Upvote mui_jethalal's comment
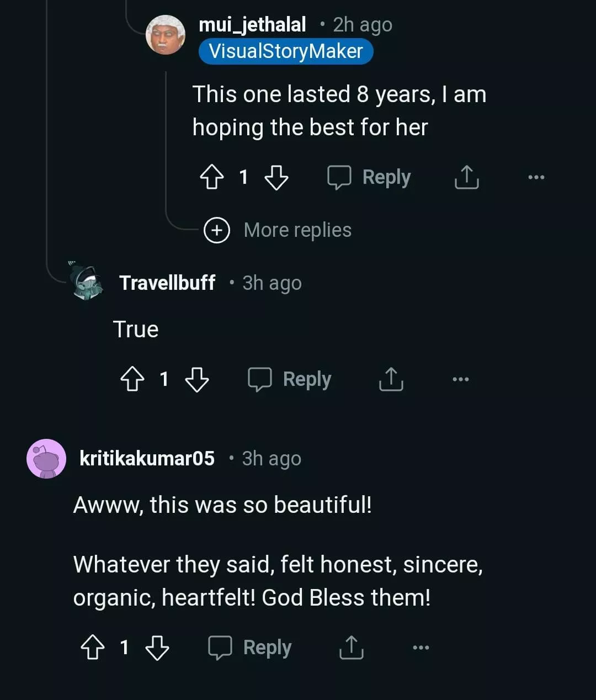Image resolution: width=596 pixels, height=700 pixels. 211,178
